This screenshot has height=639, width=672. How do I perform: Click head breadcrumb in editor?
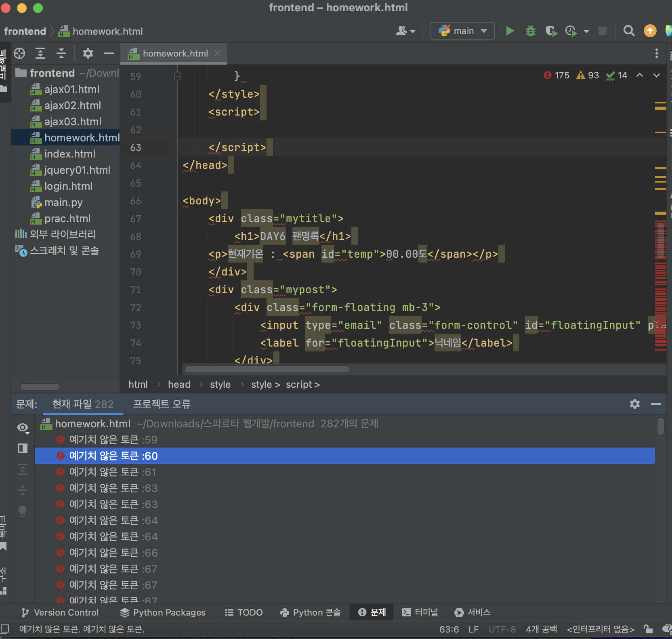pyautogui.click(x=179, y=385)
